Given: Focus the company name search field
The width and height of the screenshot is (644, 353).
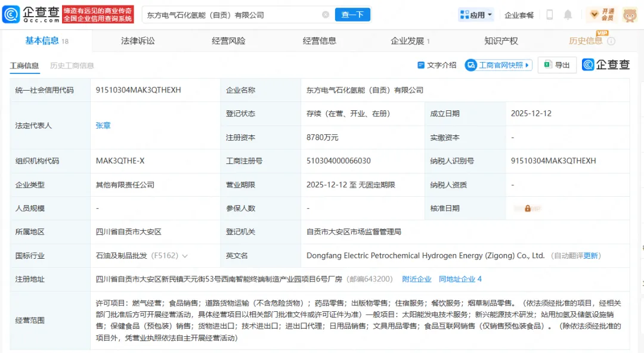Looking at the screenshot, I should 233,15.
